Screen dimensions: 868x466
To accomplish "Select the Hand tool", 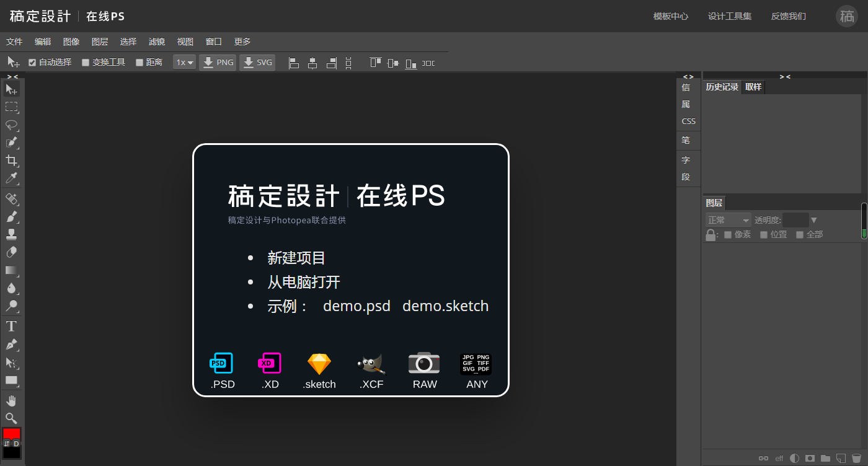I will [12, 400].
